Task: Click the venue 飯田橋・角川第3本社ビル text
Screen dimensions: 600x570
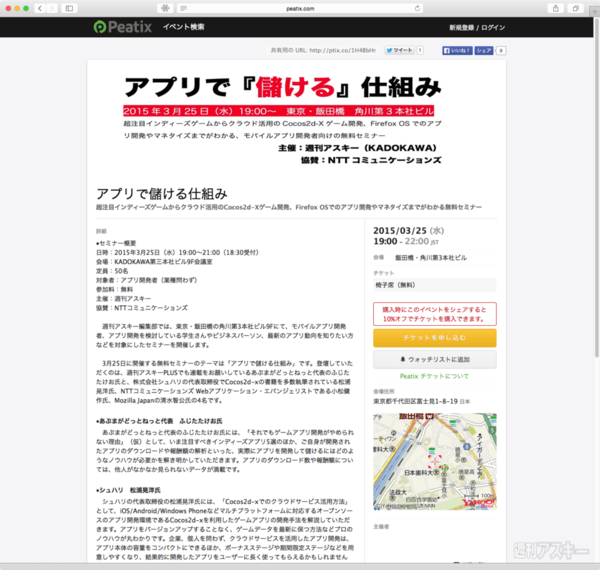Action: point(431,257)
